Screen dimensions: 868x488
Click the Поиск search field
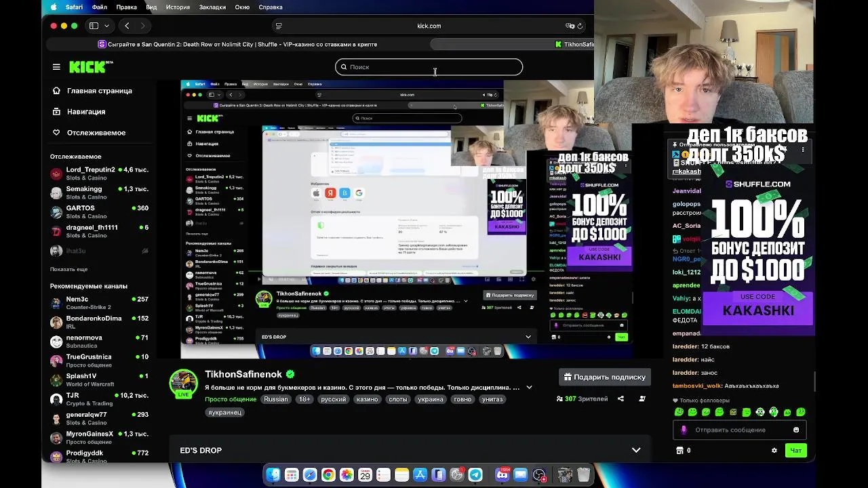[429, 67]
